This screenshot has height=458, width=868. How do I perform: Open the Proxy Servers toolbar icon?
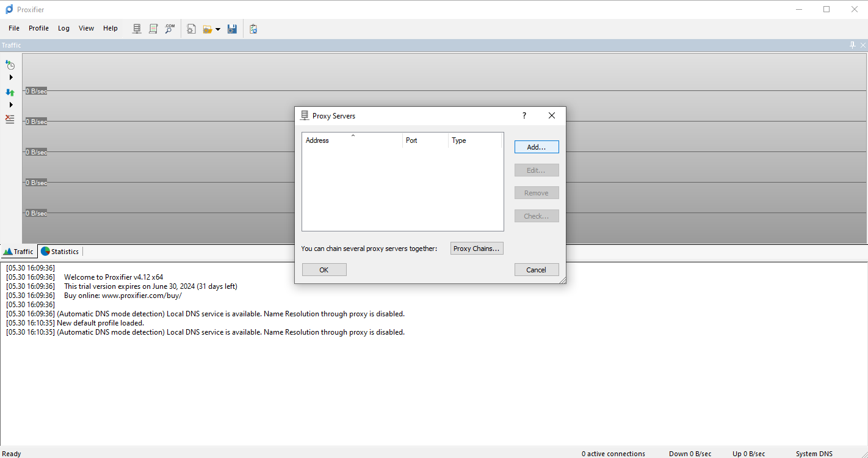click(137, 29)
